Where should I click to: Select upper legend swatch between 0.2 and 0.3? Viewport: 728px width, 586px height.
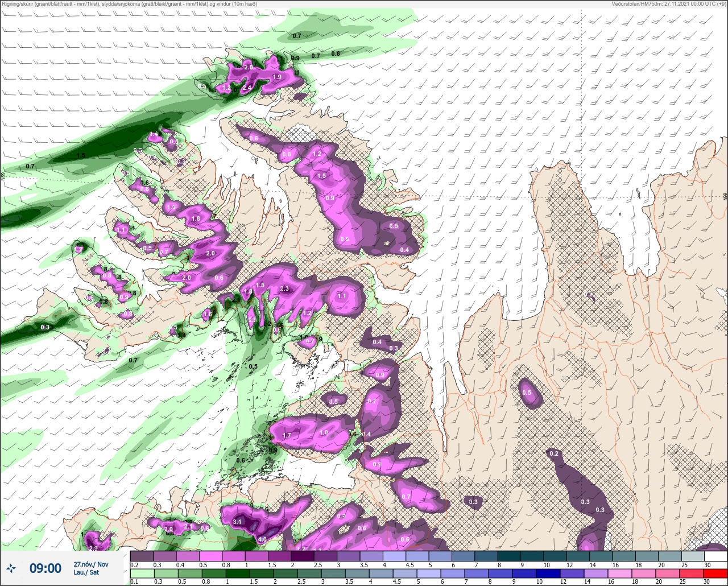pos(142,556)
